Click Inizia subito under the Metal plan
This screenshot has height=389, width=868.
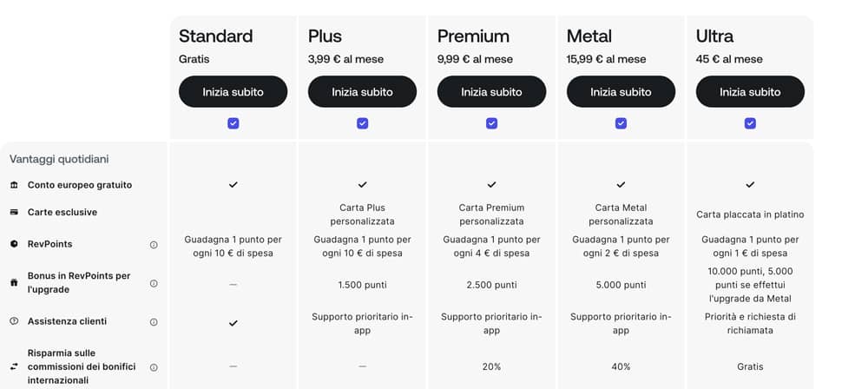621,92
